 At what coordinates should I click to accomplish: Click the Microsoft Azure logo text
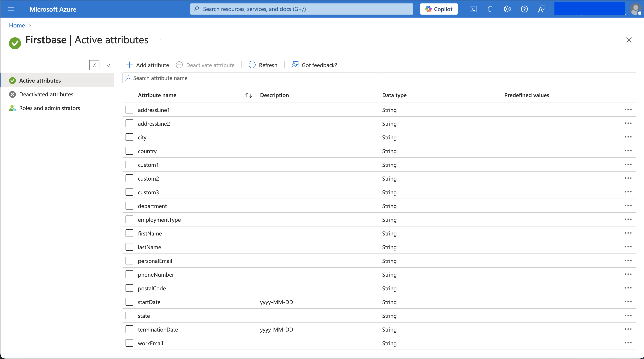(x=53, y=9)
